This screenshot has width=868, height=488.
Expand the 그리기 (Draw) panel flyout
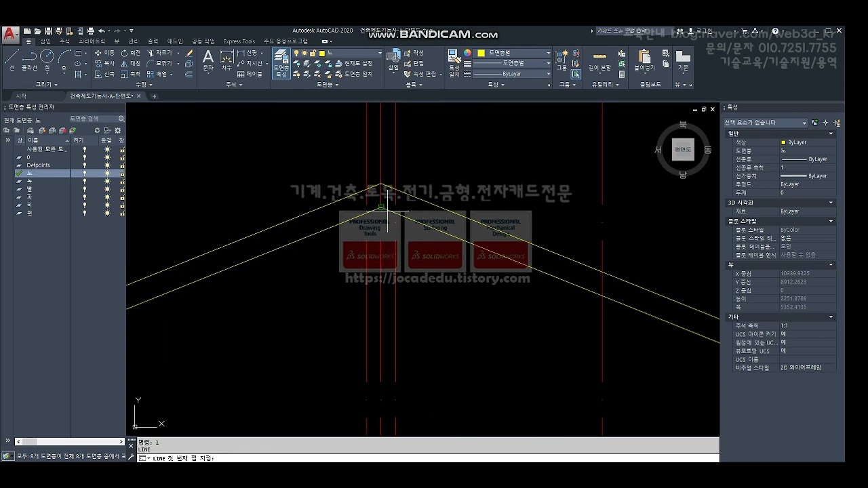click(47, 84)
